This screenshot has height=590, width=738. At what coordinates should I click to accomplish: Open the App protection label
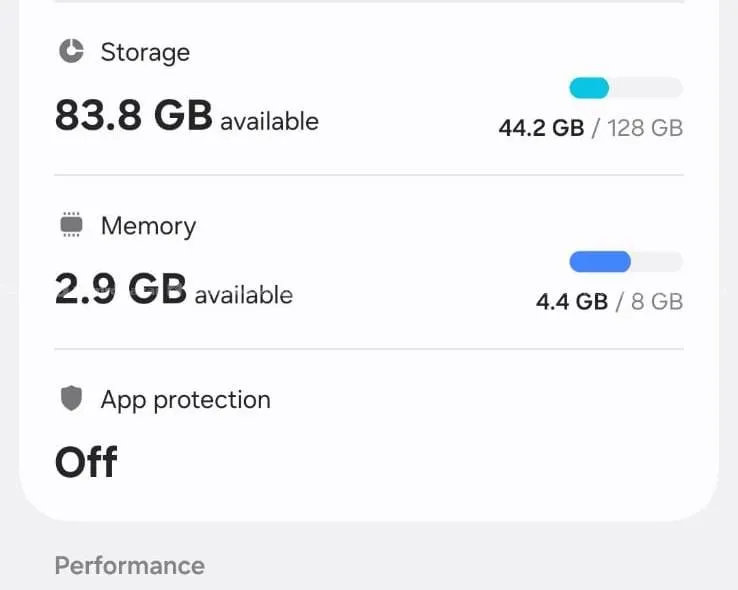point(185,400)
